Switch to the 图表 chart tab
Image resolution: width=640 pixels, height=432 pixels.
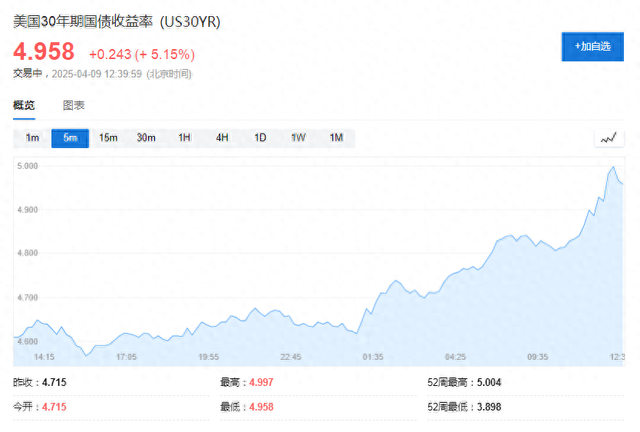[73, 105]
